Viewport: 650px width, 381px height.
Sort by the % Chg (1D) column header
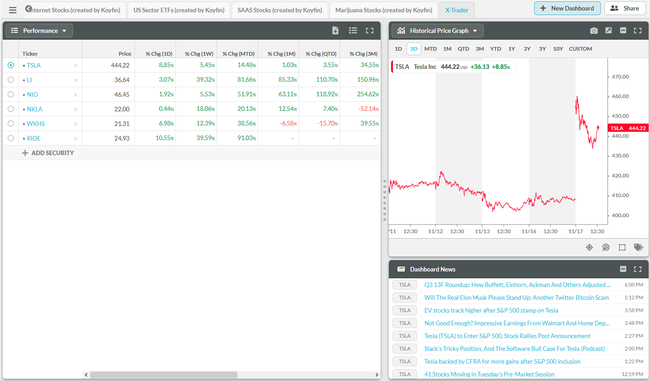pyautogui.click(x=159, y=53)
